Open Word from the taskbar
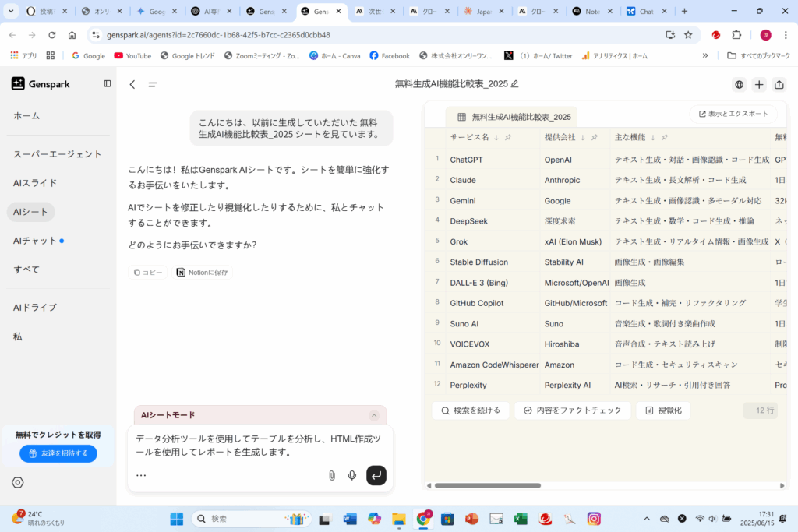 (350, 519)
